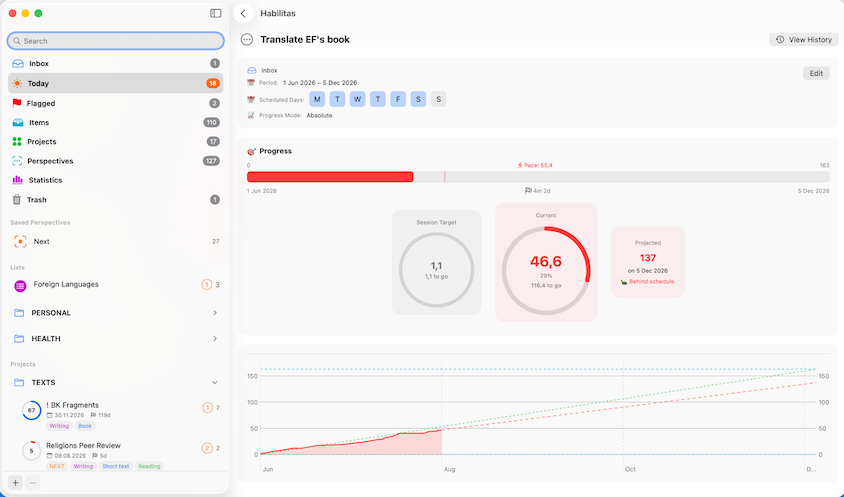Viewport: 844px width, 497px height.
Task: Click the View History button
Action: pos(804,39)
